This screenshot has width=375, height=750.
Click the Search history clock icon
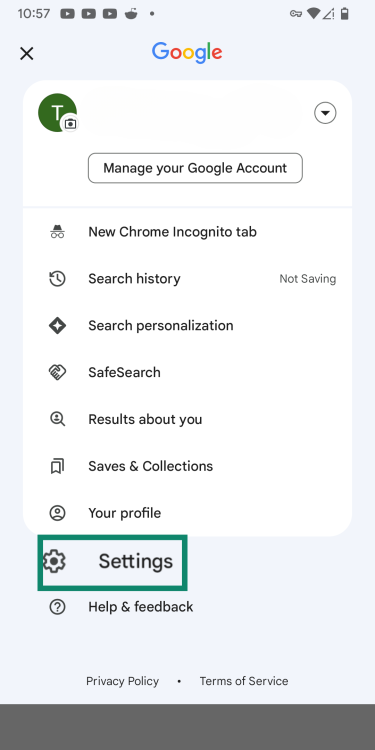point(57,279)
